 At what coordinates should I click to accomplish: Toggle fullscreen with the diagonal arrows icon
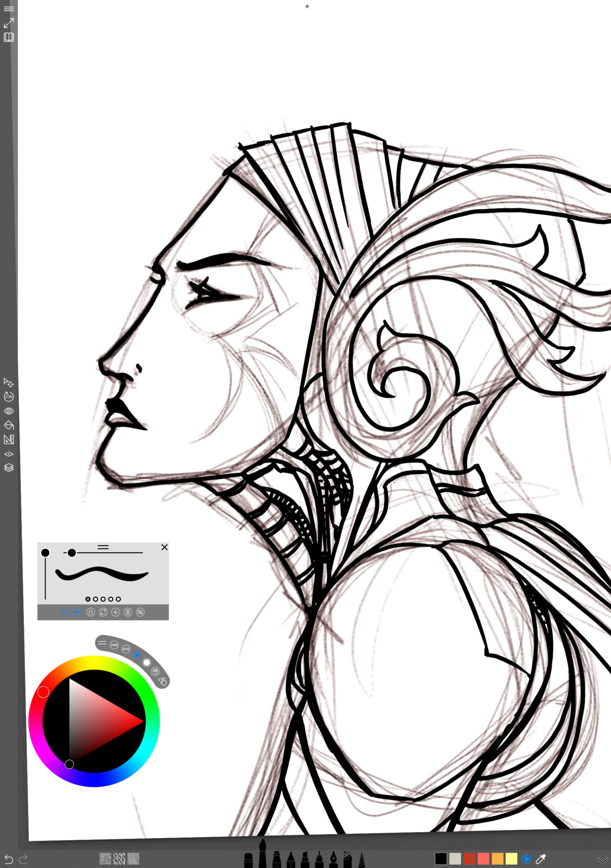click(9, 23)
